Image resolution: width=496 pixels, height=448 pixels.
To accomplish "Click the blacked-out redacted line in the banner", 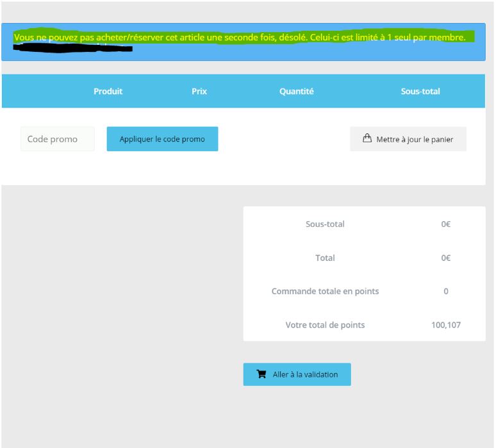I will coord(72,48).
